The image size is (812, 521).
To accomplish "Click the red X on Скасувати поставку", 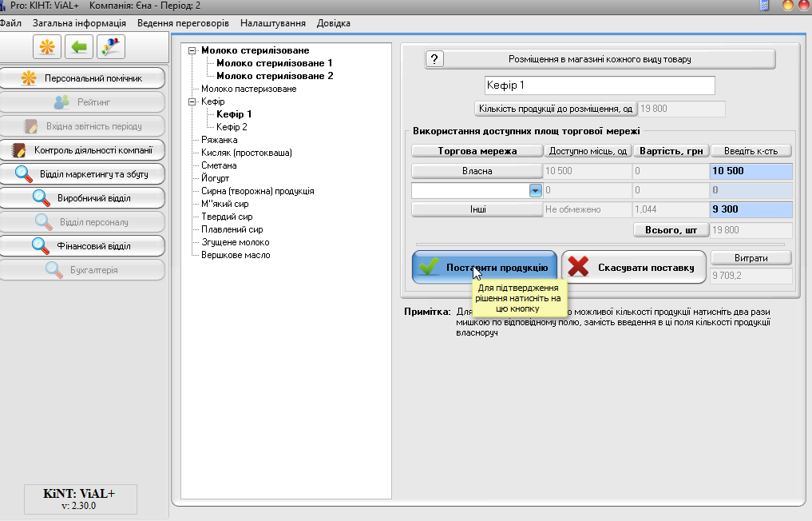I will click(x=578, y=267).
